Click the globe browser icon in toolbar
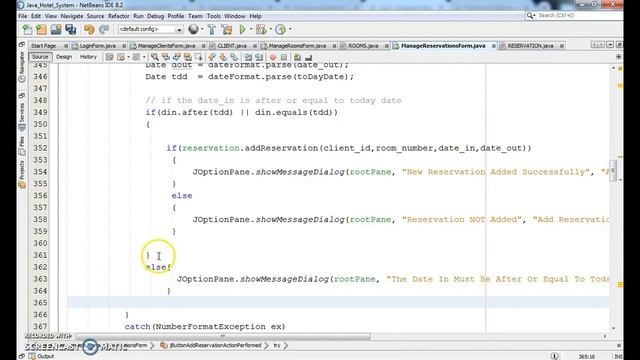Image resolution: width=640 pixels, height=360 pixels. 193,29
